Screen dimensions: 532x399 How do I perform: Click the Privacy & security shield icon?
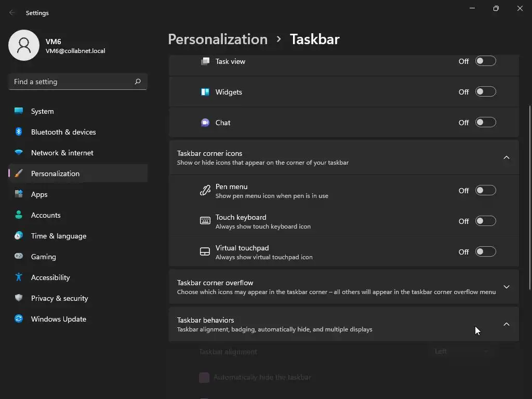pos(19,298)
